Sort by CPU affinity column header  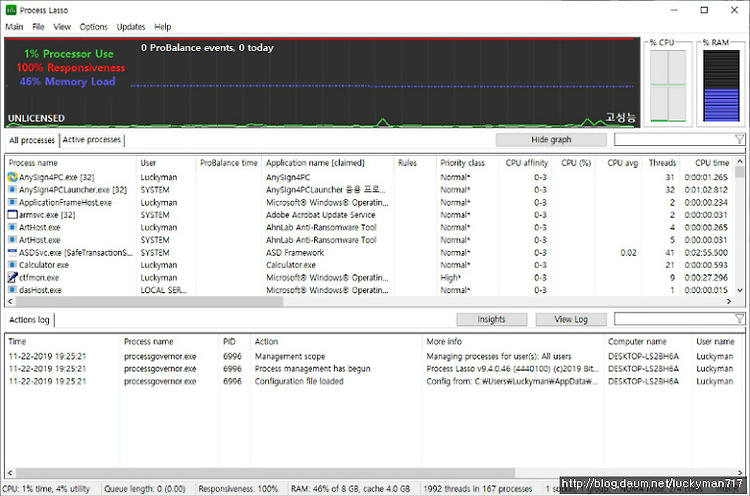click(x=525, y=163)
